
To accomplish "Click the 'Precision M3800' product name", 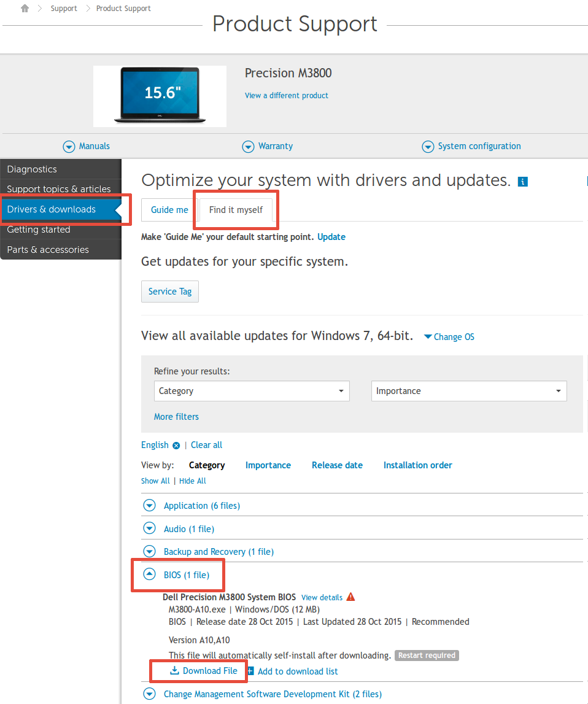I will 288,73.
